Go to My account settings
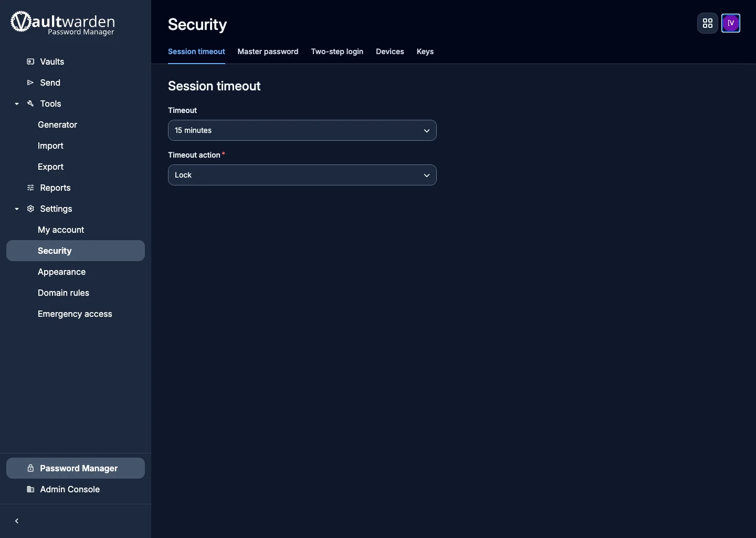Image resolution: width=756 pixels, height=538 pixels. pos(76,230)
